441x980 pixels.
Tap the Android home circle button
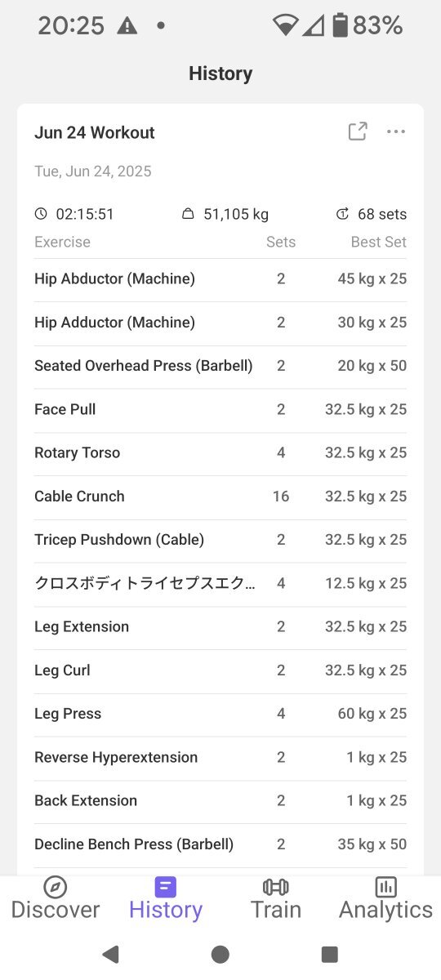(x=220, y=954)
